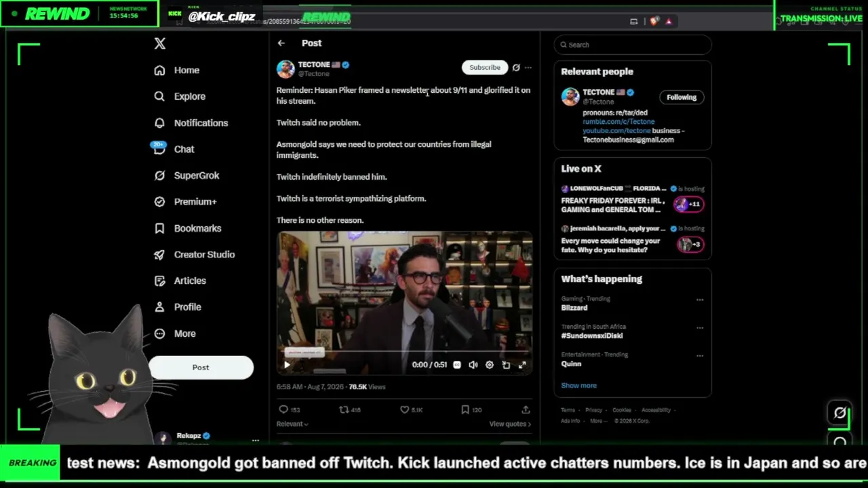Enable picture-in-picture for the video
The width and height of the screenshot is (868, 488).
[x=506, y=365]
